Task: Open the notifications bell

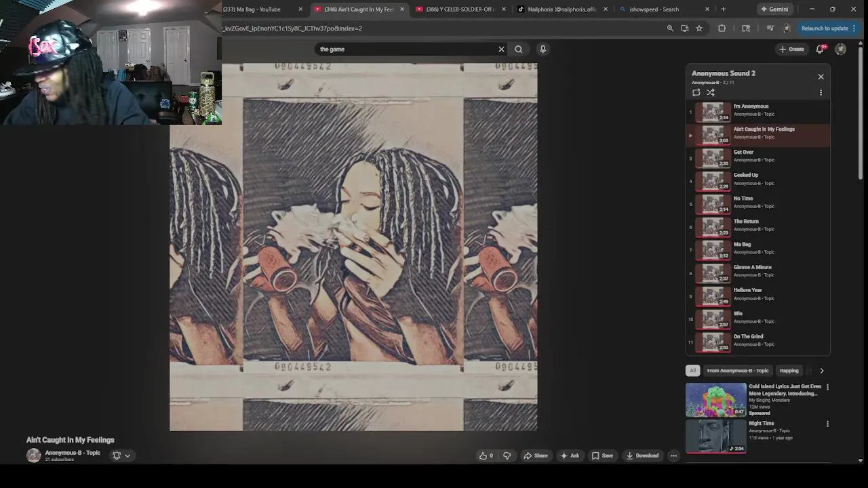Action: 820,49
